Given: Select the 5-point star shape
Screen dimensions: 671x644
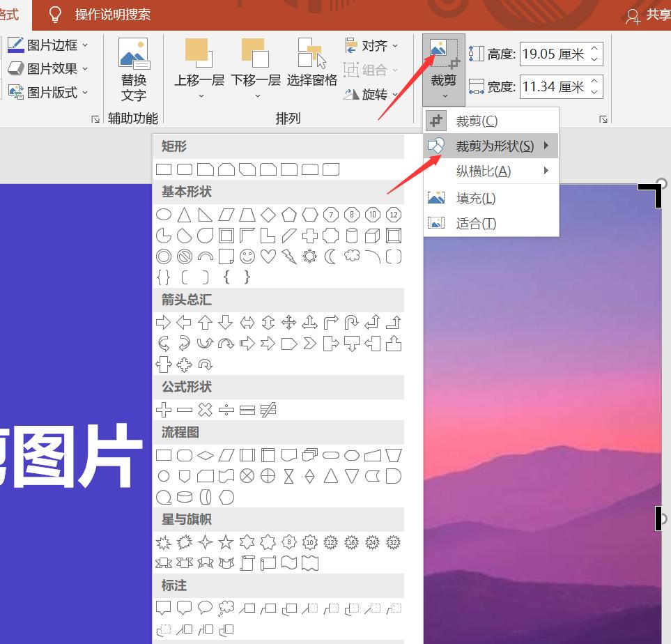Looking at the screenshot, I should click(x=226, y=542).
